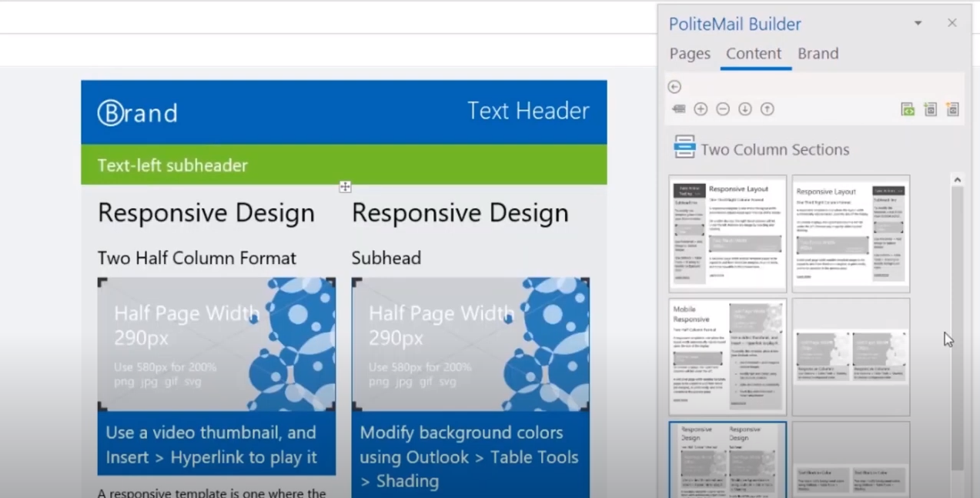Select the highlighted Responsive Design section thumbnail

coord(727,459)
